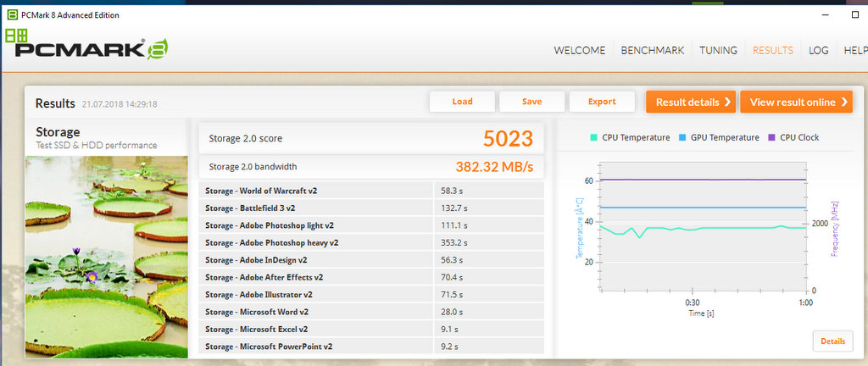The width and height of the screenshot is (868, 366).
Task: Open the TUNING tab
Action: click(x=718, y=50)
